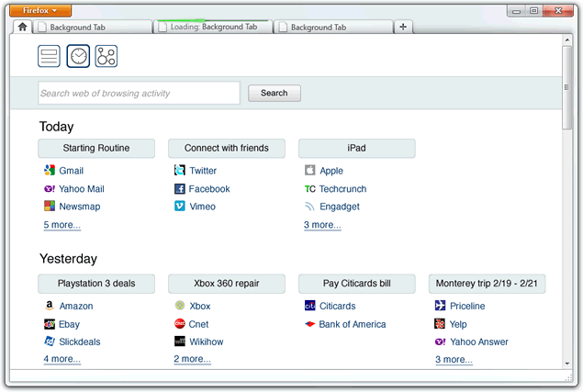This screenshot has width=583, height=392.
Task: Show 4 more Playstation 3 deals items
Action: click(62, 360)
